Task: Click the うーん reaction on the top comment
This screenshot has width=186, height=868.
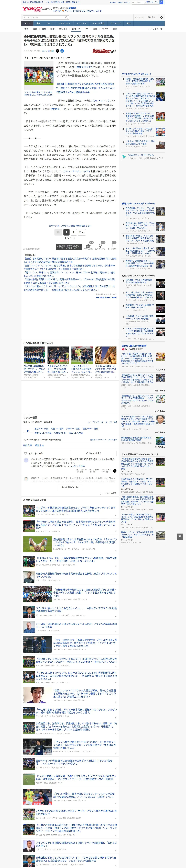Action: (103, 471)
